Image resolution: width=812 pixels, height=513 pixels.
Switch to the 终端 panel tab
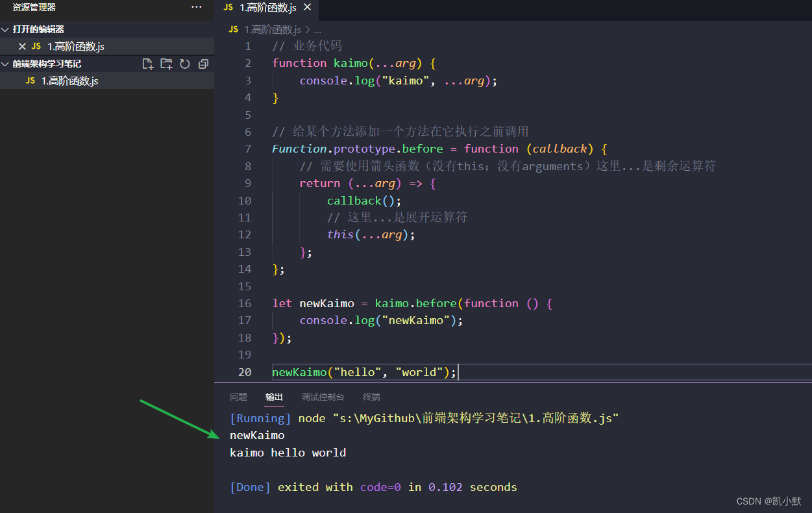click(371, 397)
